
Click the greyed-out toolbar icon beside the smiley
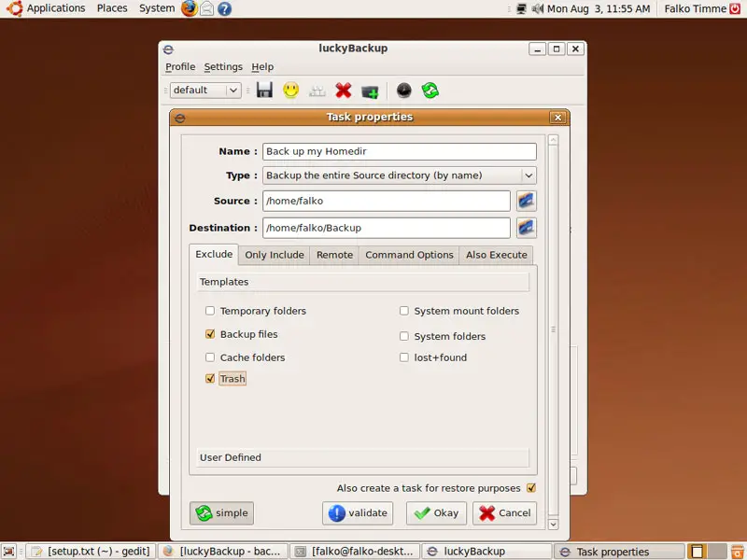(317, 91)
